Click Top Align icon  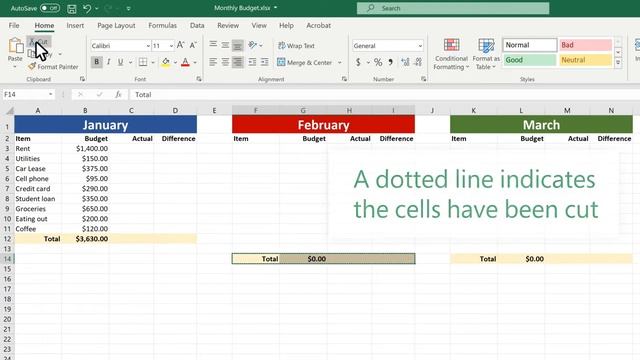213,44
